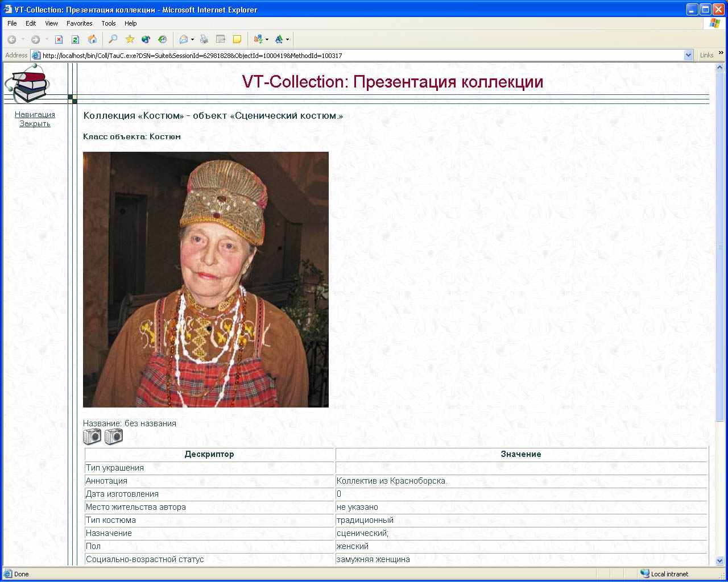Open the View menu
This screenshot has width=728, height=582.
(x=51, y=23)
